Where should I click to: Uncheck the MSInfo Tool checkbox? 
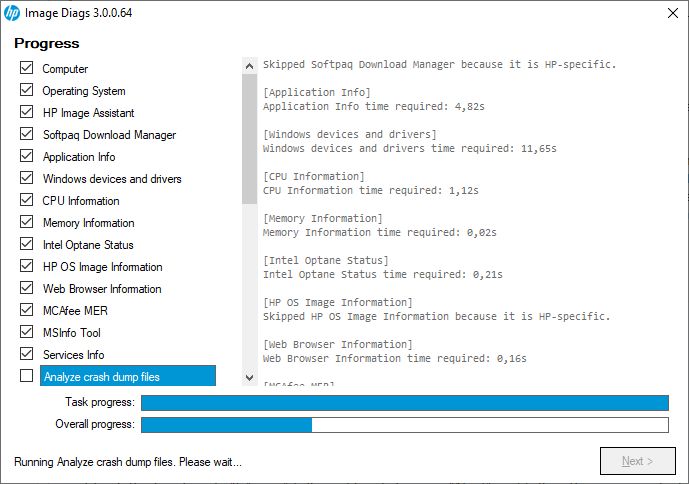point(26,331)
